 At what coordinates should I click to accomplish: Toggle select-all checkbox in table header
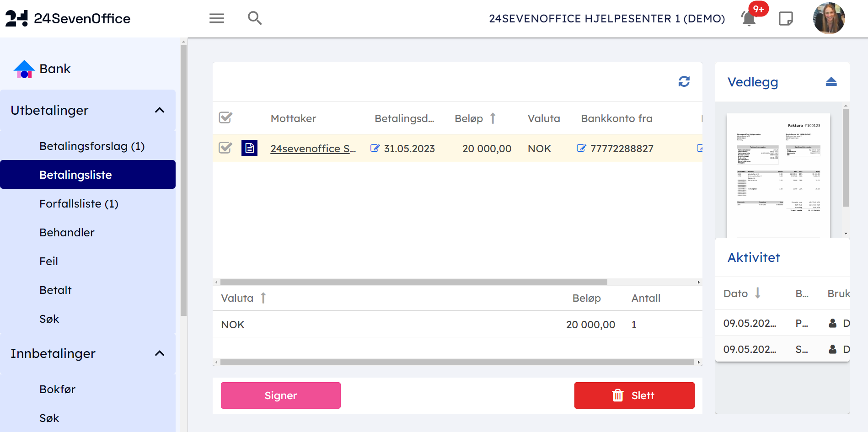[225, 118]
